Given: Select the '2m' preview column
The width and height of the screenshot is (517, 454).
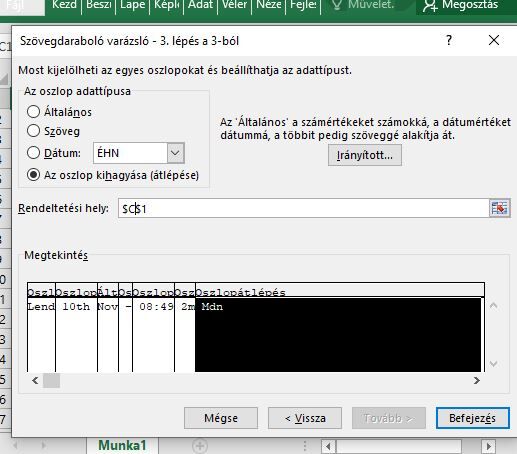Looking at the screenshot, I should tap(185, 328).
